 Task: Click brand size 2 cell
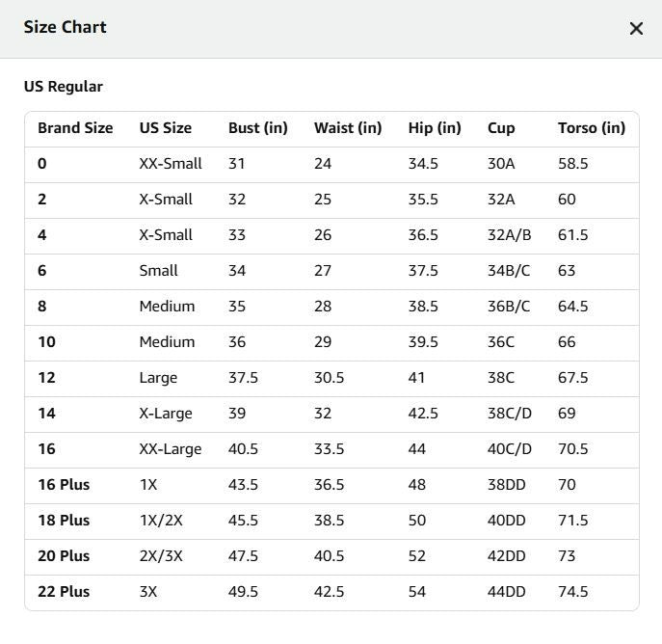pos(41,200)
